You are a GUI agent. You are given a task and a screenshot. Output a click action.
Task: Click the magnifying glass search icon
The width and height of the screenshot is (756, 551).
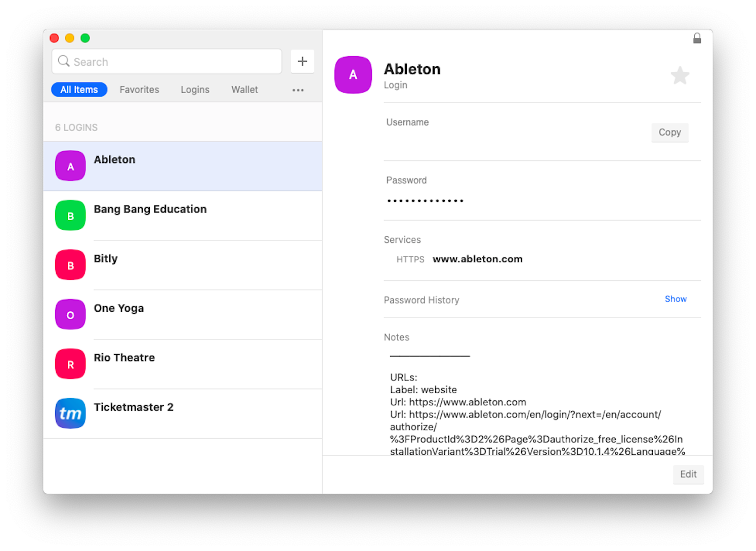64,61
